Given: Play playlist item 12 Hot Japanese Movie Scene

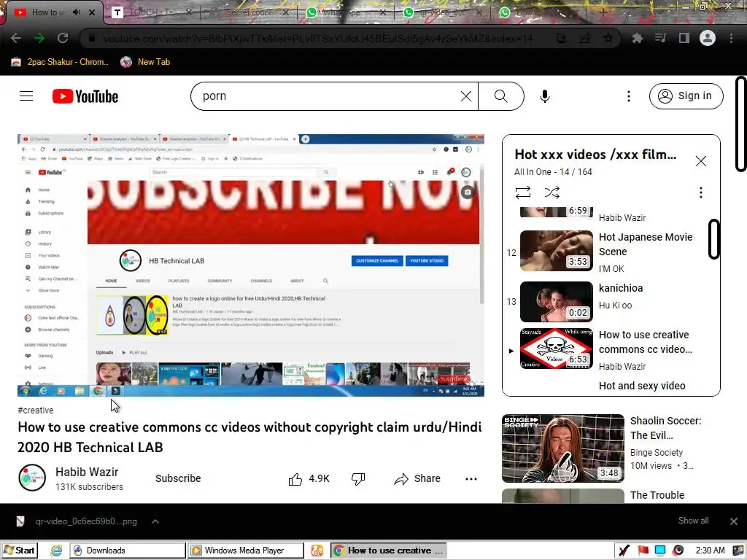Looking at the screenshot, I should point(608,252).
